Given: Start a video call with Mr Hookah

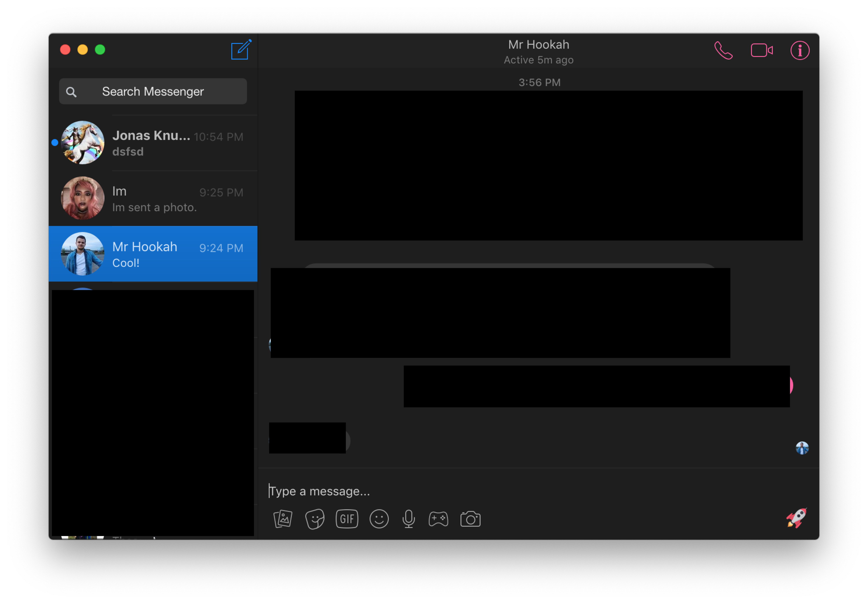Looking at the screenshot, I should (x=761, y=50).
